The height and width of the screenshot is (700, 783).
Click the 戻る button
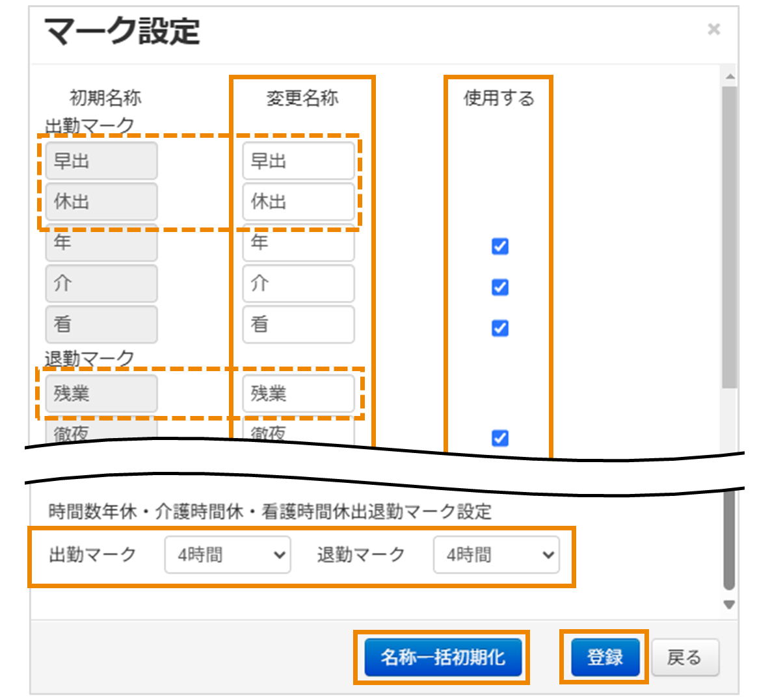(x=685, y=656)
